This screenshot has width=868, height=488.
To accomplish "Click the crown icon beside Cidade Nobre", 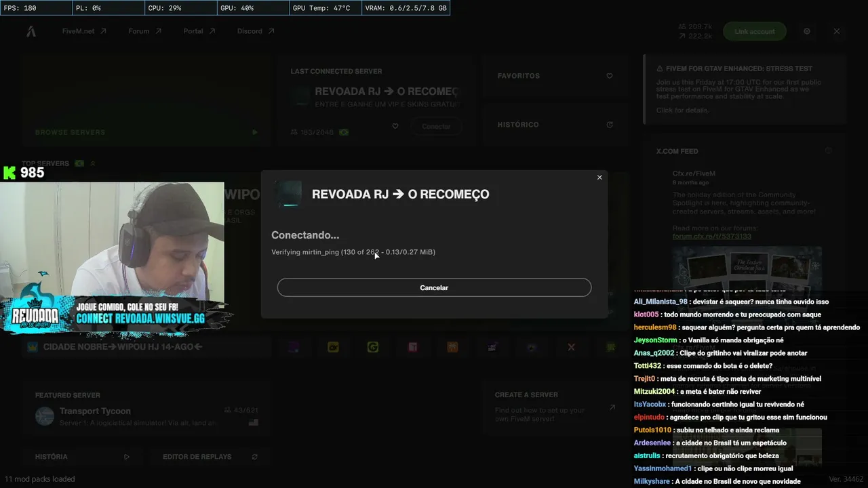I will pos(33,347).
